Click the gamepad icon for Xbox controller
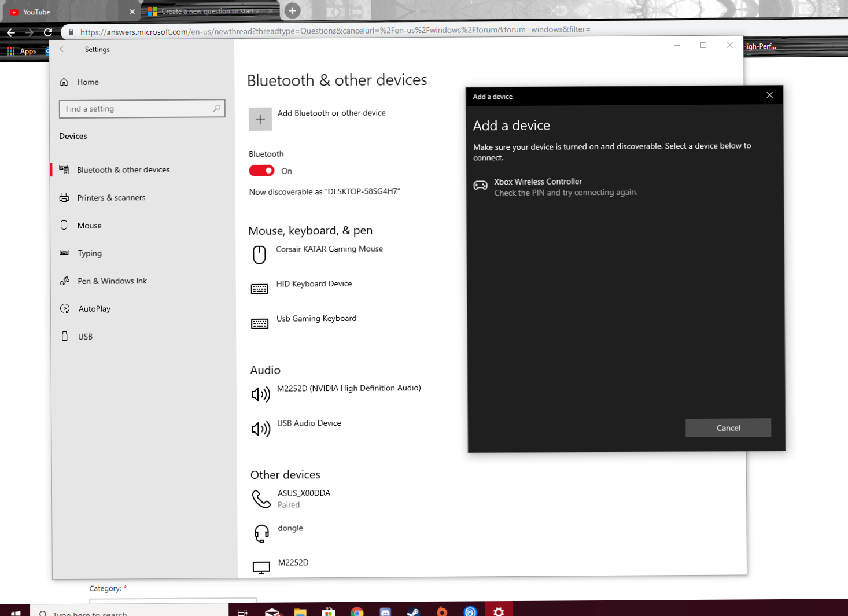Screen dimensions: 848x616 click(480, 186)
